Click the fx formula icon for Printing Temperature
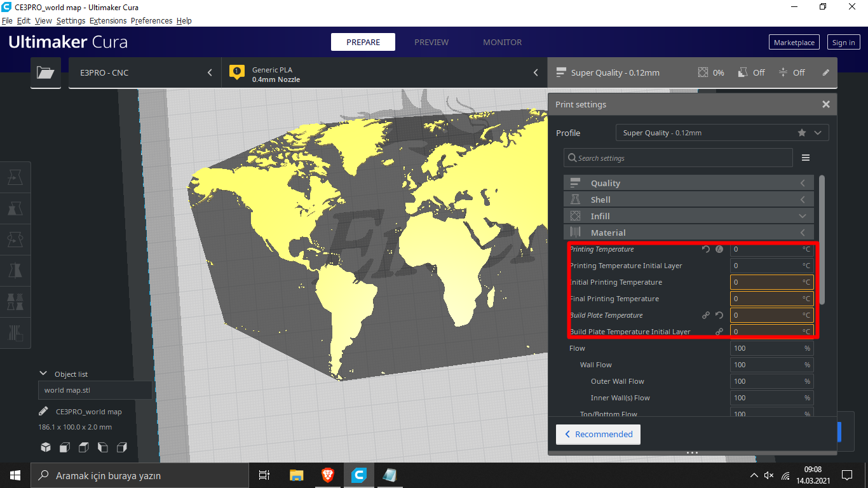Image resolution: width=868 pixels, height=488 pixels. pos(719,249)
